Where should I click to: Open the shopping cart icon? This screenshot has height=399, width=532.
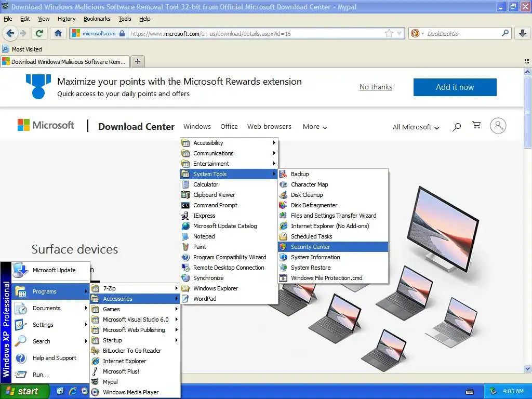click(476, 125)
